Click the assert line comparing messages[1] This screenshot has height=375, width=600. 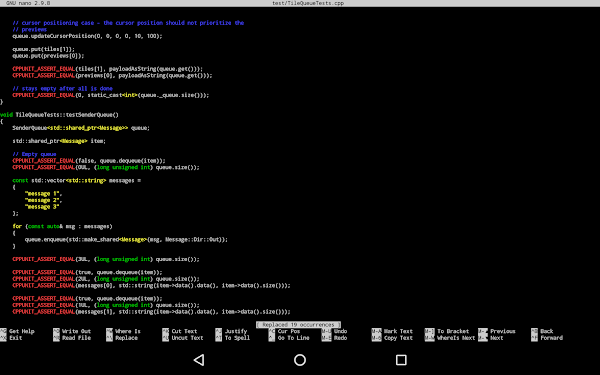pyautogui.click(x=152, y=311)
